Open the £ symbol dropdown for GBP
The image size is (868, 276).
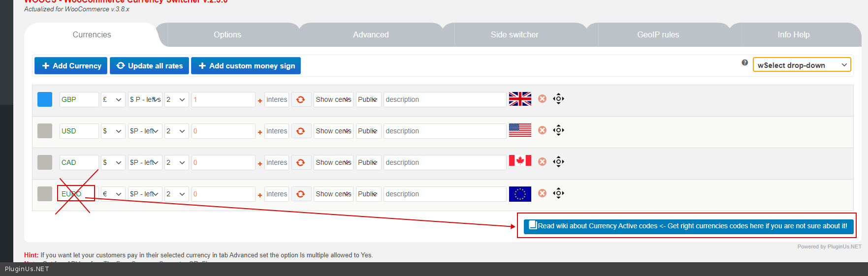pyautogui.click(x=113, y=99)
